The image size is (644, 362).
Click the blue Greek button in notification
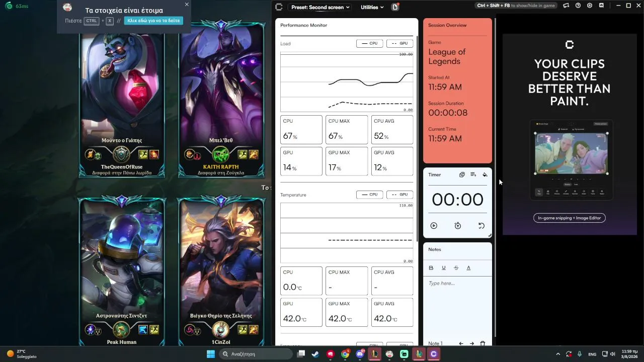click(153, 21)
